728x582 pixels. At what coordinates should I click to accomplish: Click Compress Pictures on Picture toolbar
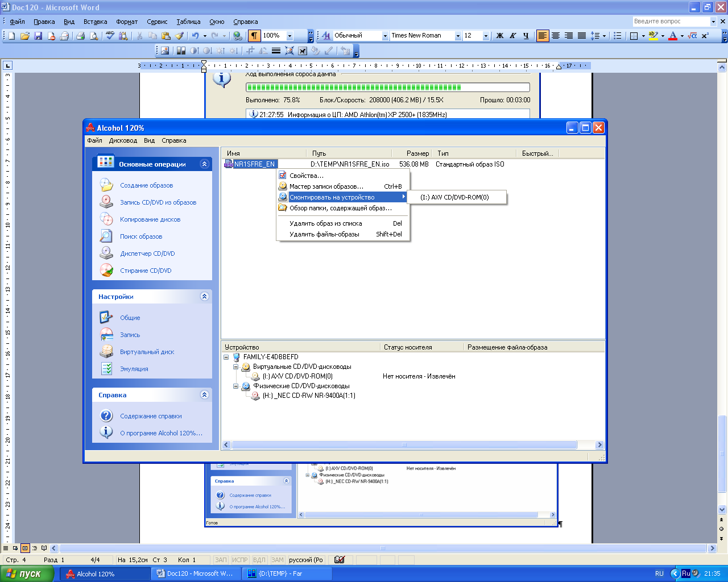[289, 51]
